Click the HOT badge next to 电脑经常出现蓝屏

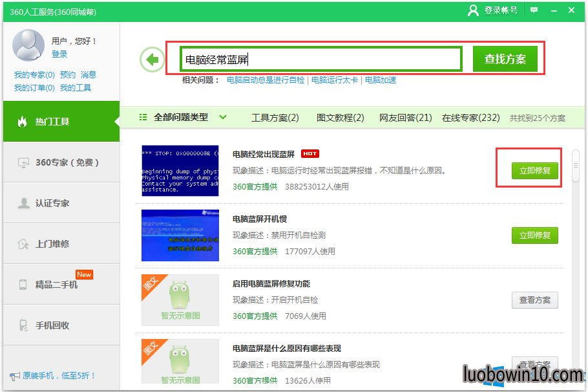[x=310, y=153]
